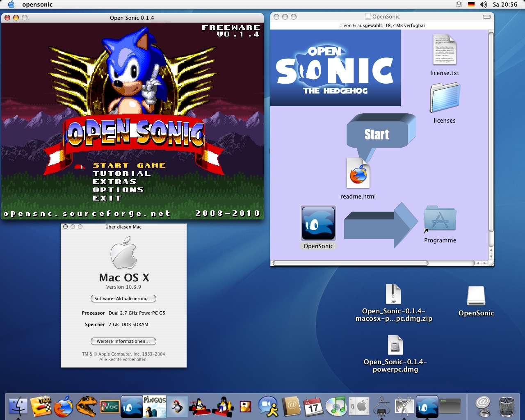Choose EXTRAS in the Open Sonic menu
The image size is (525, 420).
click(114, 182)
